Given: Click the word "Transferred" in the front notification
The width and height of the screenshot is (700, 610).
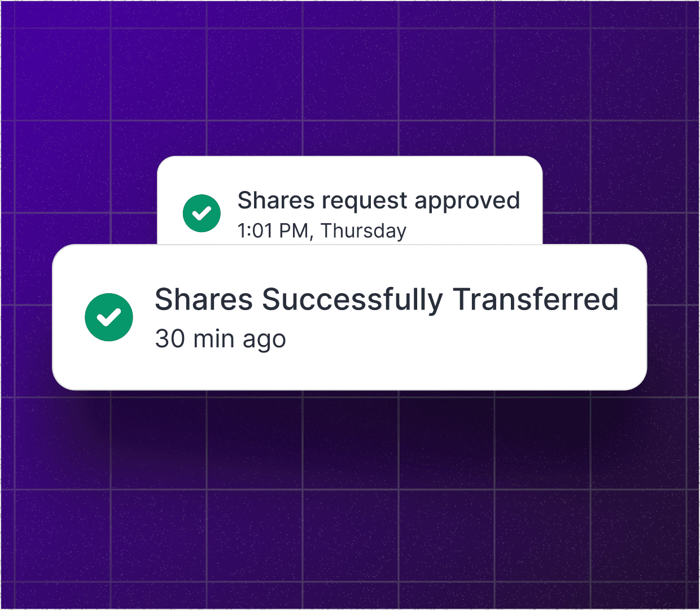Looking at the screenshot, I should click(535, 299).
